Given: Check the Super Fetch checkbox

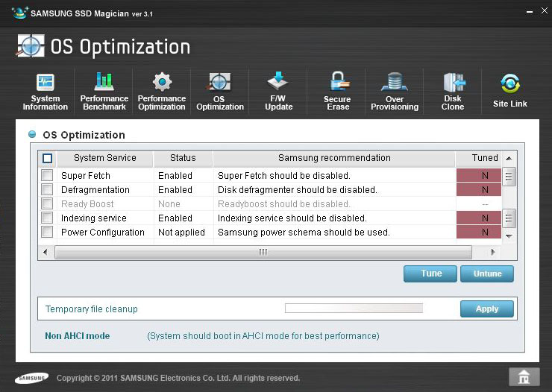Looking at the screenshot, I should [47, 175].
